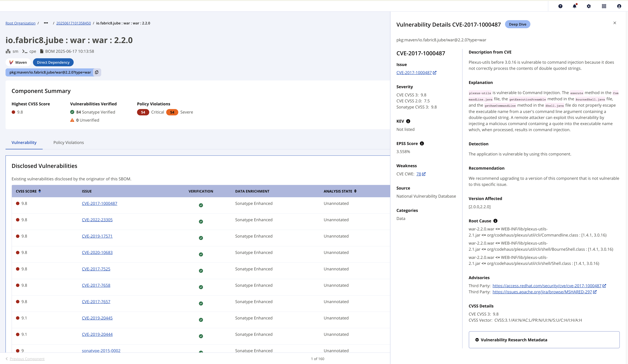Open breadcrumb link 20250617101358450
Image resolution: width=628 pixels, height=364 pixels.
click(x=74, y=23)
